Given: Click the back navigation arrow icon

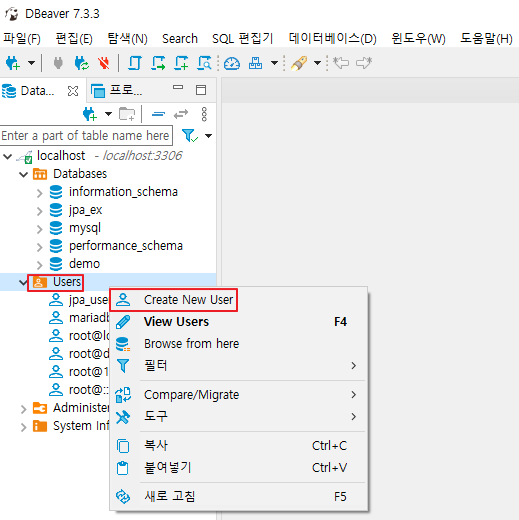Looking at the screenshot, I should point(341,63).
